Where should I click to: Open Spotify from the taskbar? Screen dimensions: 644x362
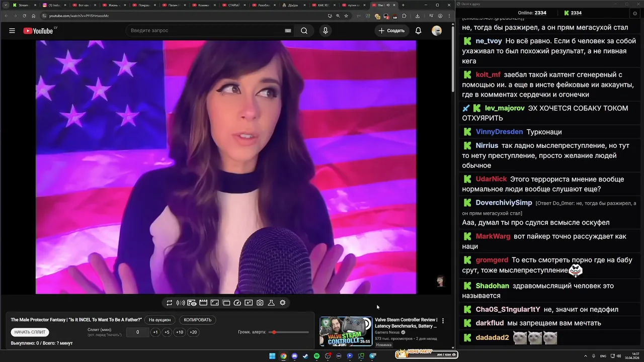click(316, 356)
